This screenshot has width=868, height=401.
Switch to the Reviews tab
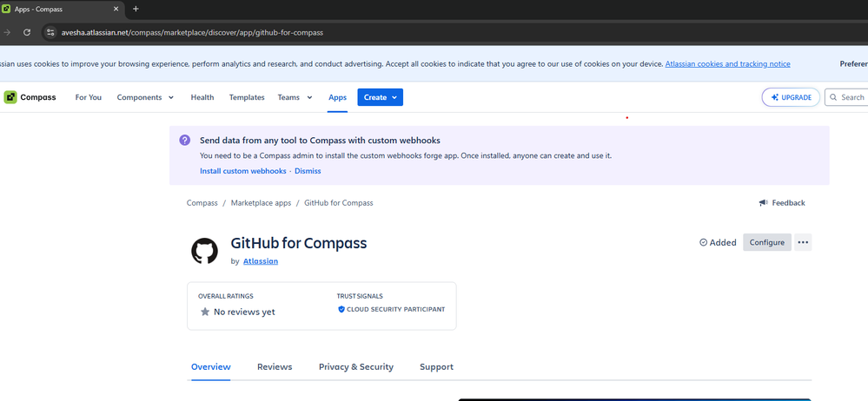tap(275, 366)
